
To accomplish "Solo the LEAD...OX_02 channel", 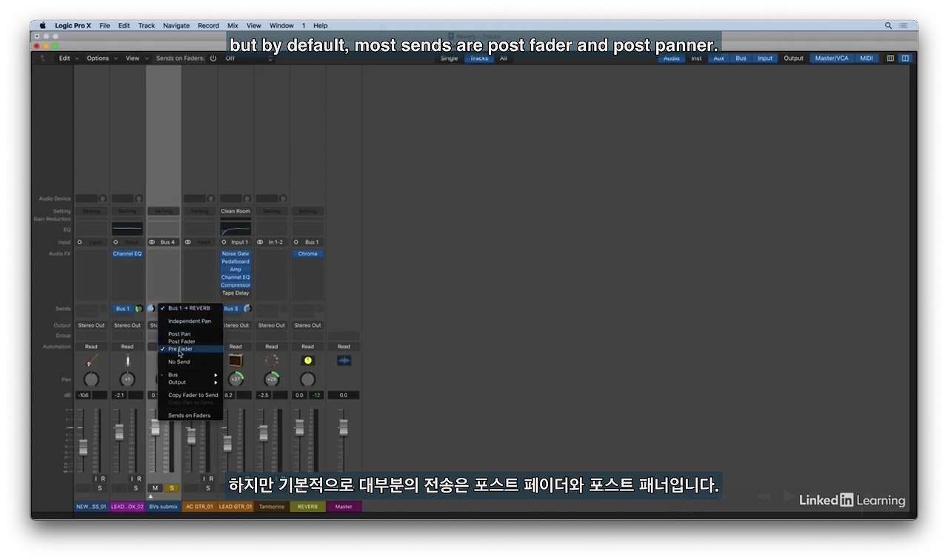I will point(136,488).
